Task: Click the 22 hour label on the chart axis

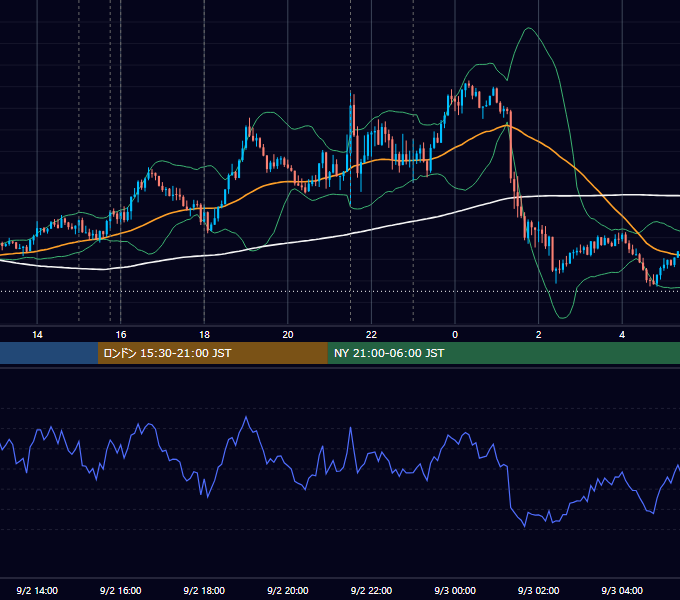Action: point(371,335)
